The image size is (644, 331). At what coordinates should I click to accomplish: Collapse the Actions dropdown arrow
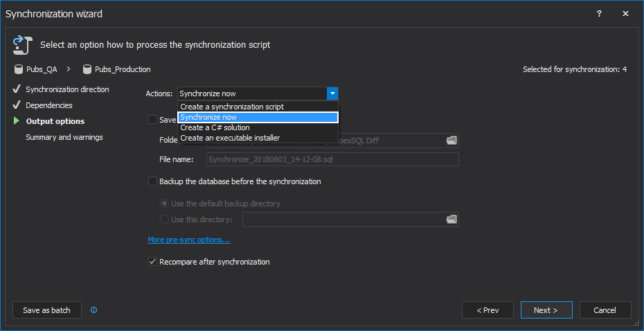click(332, 93)
